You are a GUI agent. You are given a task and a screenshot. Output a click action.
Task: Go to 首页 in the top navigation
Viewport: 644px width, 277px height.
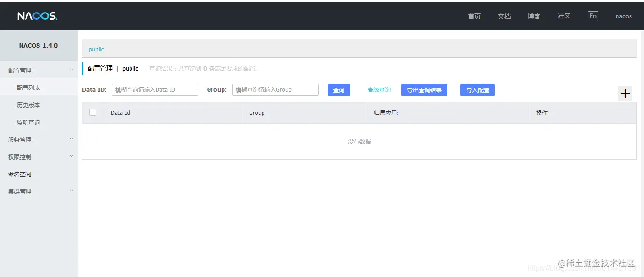pos(474,16)
